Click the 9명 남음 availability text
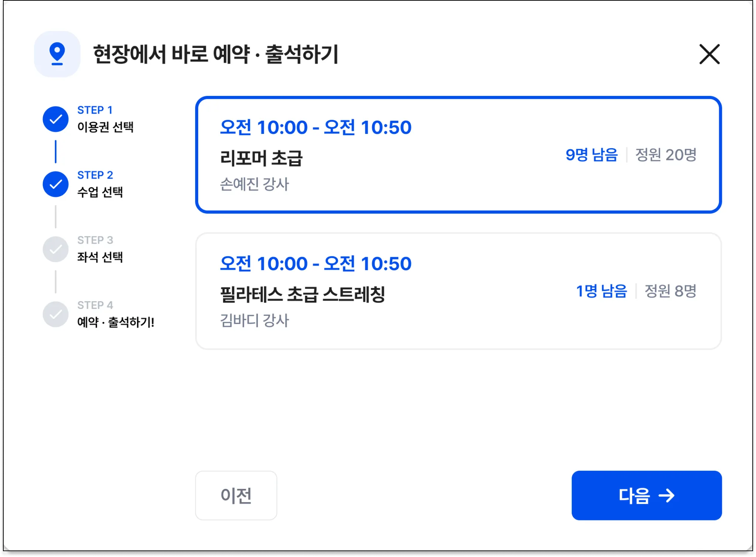The width and height of the screenshot is (756, 557). [x=591, y=155]
